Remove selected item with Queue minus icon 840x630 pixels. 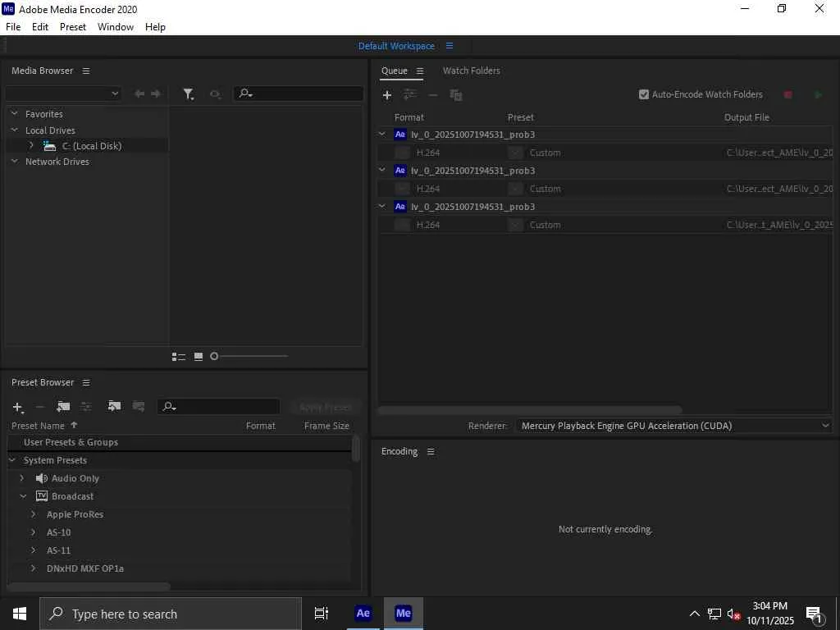433,95
